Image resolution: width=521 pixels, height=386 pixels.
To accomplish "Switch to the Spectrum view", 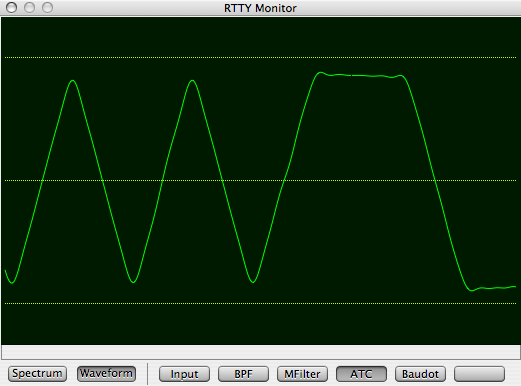I will click(x=37, y=374).
